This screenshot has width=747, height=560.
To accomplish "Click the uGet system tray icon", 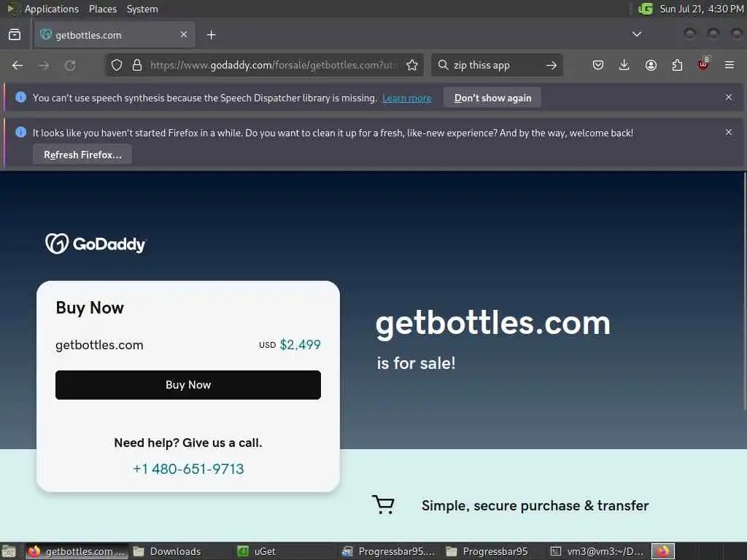I will pyautogui.click(x=645, y=9).
